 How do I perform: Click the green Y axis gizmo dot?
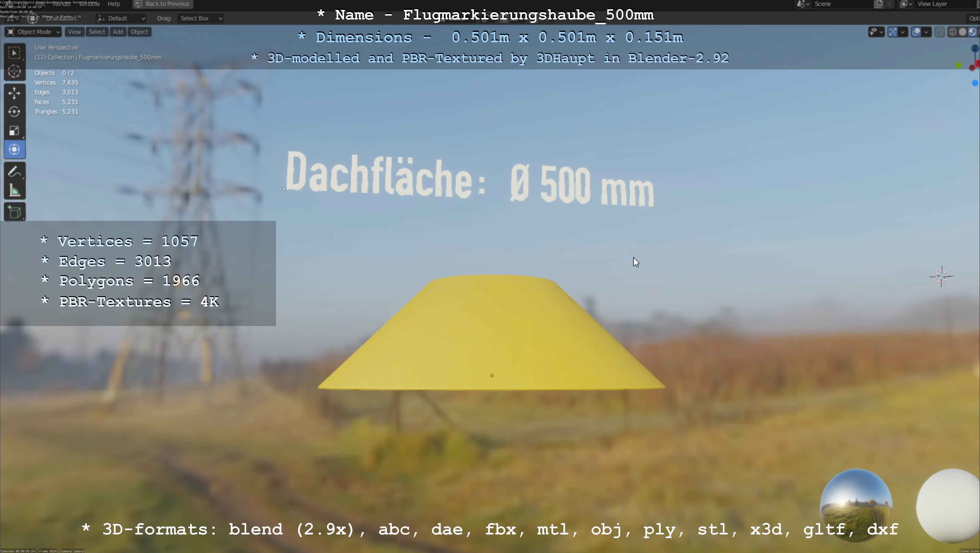(959, 66)
